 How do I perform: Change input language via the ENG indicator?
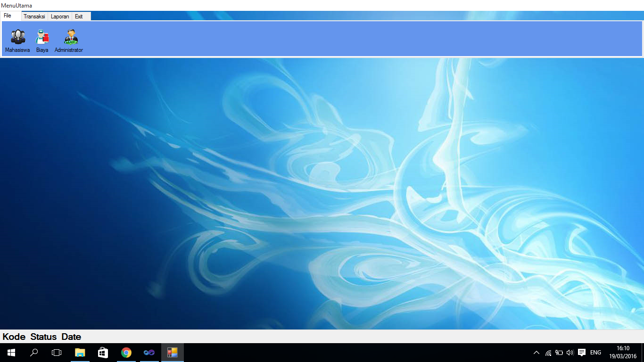[x=595, y=352]
